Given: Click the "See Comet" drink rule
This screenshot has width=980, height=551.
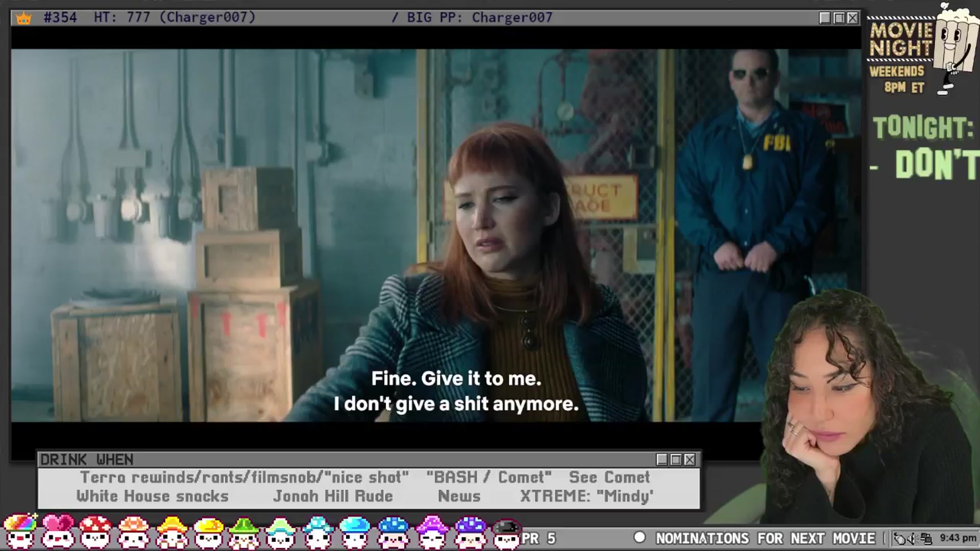Looking at the screenshot, I should pos(609,477).
